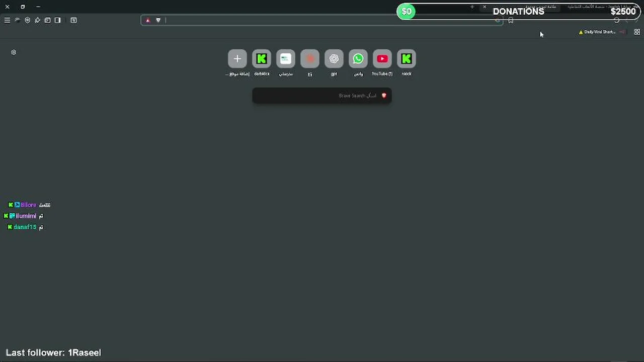Open Daily Viral Shorts bookmark
The height and width of the screenshot is (362, 644).
pyautogui.click(x=597, y=32)
